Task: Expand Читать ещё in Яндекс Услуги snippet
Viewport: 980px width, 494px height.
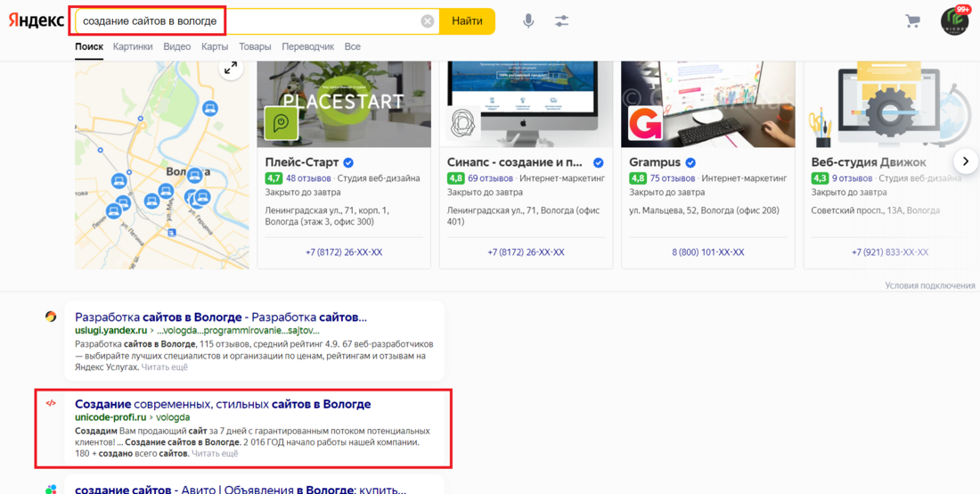Action: coord(165,367)
